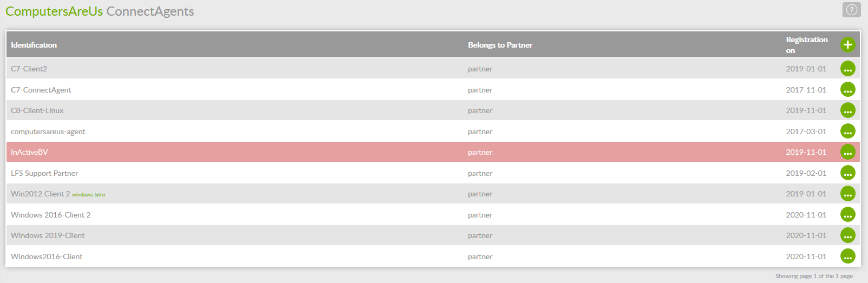Click the windows latro tag label

(88, 195)
